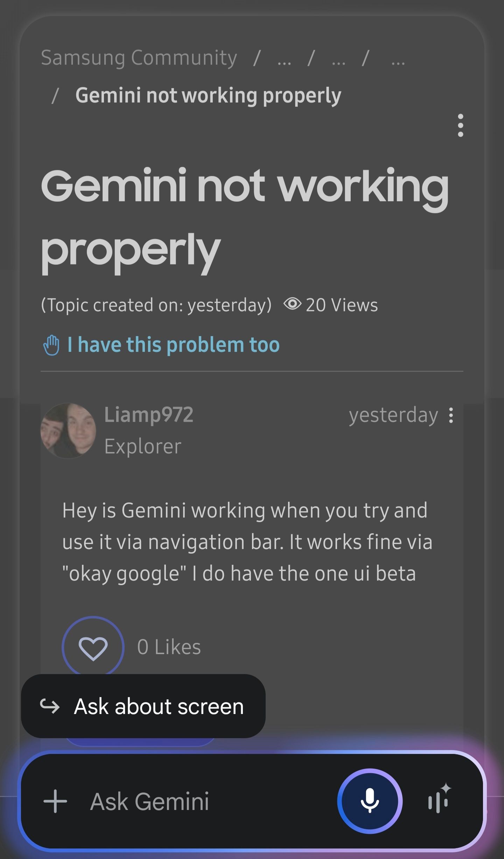This screenshot has width=504, height=859.
Task: Open topic options three-dot menu
Action: (460, 125)
